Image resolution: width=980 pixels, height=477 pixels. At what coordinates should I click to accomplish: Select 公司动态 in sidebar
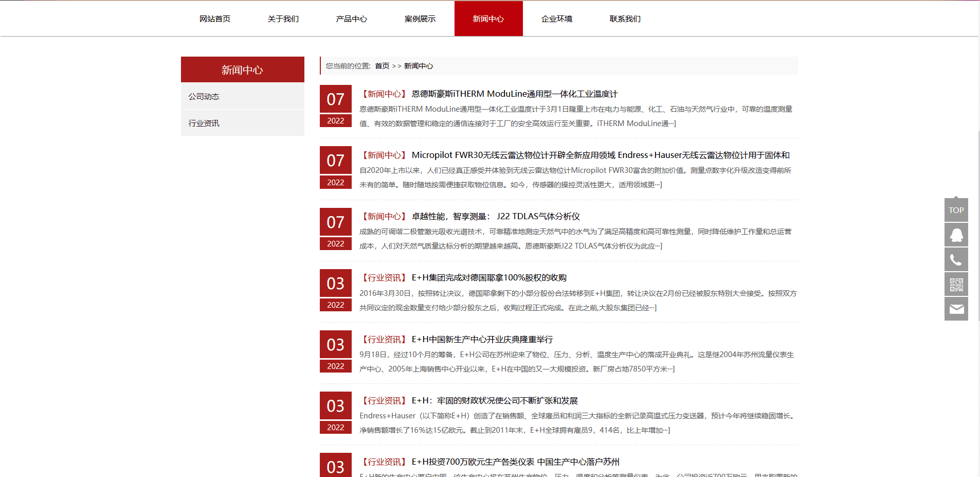[204, 97]
